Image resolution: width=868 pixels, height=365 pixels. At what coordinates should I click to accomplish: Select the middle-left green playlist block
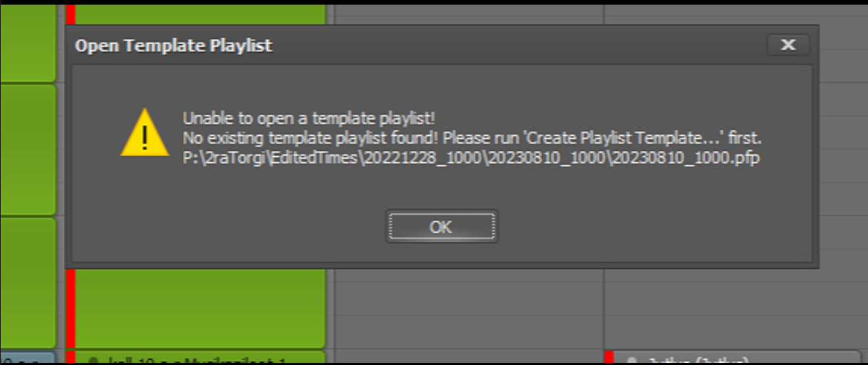tap(28, 150)
